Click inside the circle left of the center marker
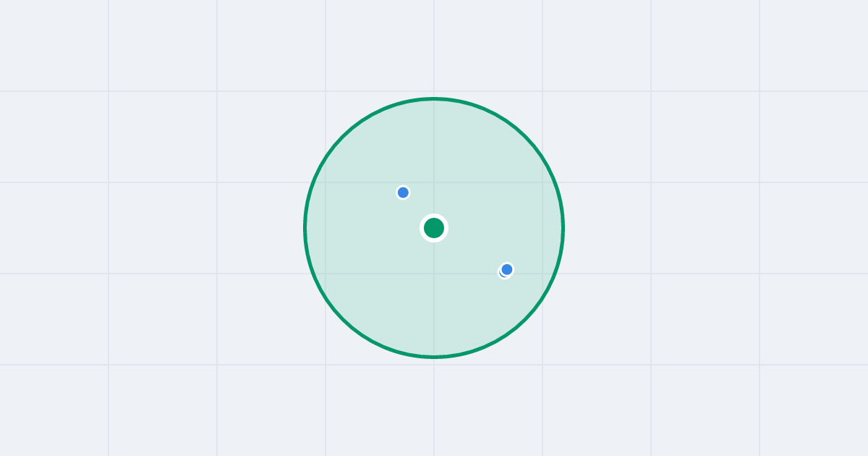 [362, 228]
